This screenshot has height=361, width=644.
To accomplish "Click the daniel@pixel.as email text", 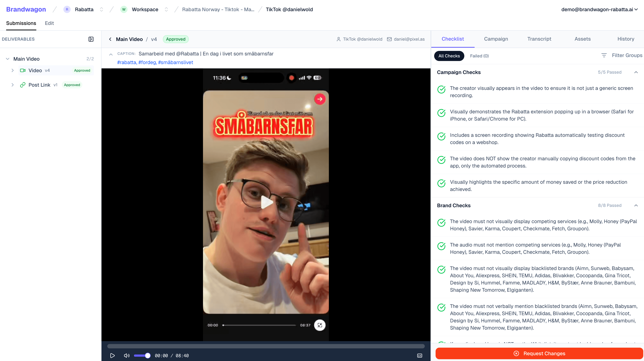I will tap(409, 39).
